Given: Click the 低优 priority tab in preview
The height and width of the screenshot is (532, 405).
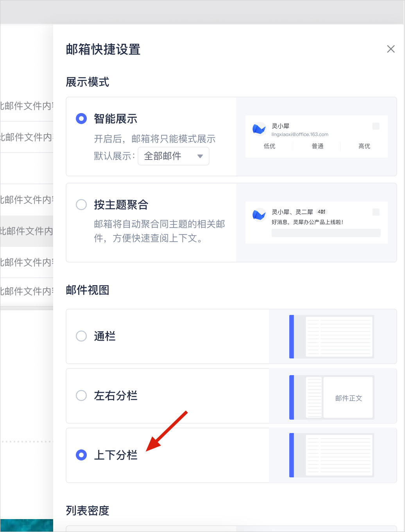Looking at the screenshot, I should tap(269, 146).
